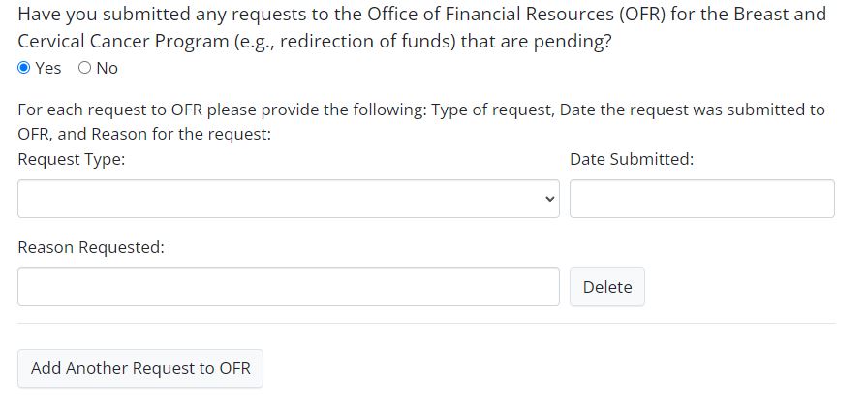Focus the Date Submitted input field

click(701, 199)
